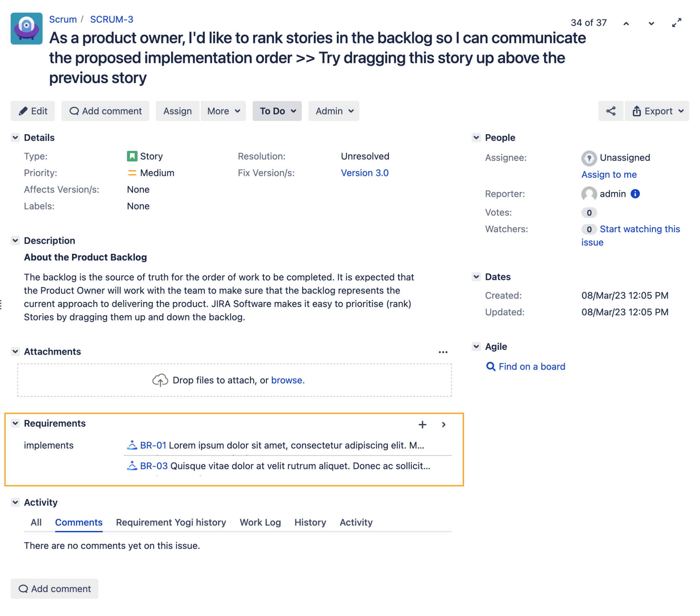Open the next issue using the down arrow
Viewport: 700px width, 616px height.
(651, 23)
